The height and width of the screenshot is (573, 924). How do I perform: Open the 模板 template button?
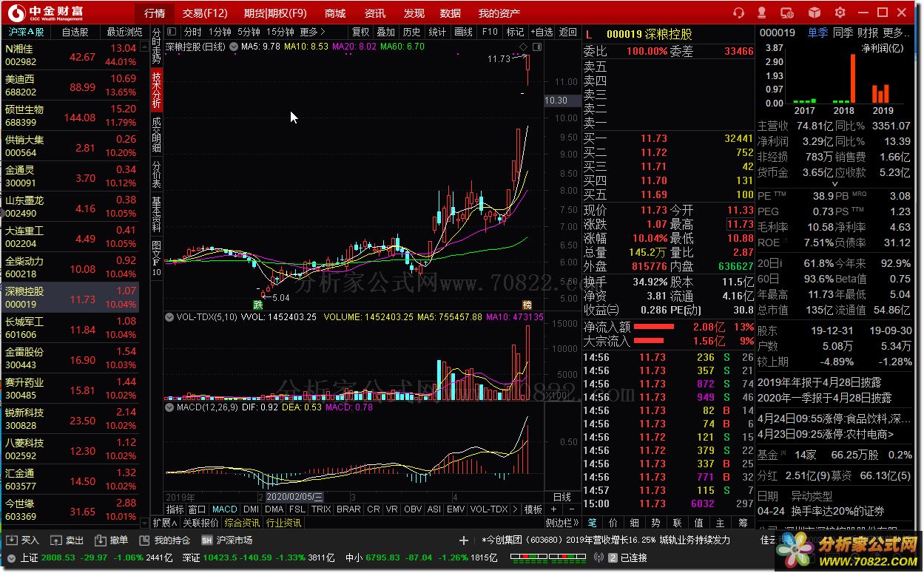pos(533,509)
